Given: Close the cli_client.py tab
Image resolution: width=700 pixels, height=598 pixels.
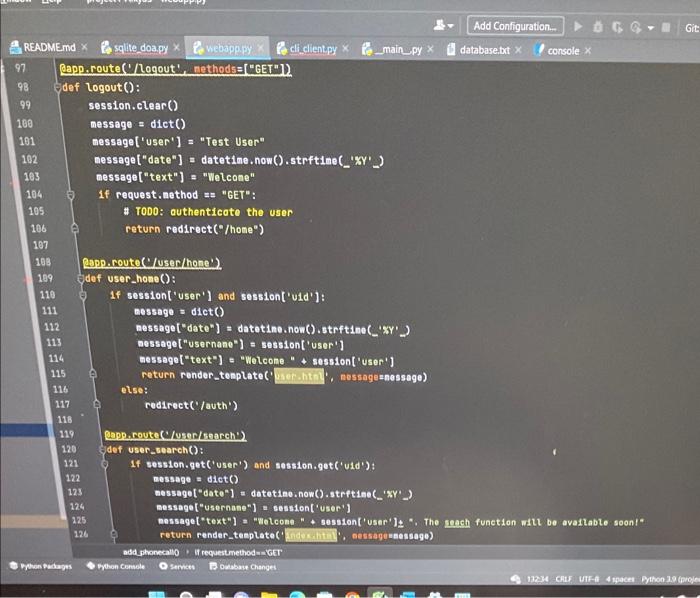Looking at the screenshot, I should [345, 48].
